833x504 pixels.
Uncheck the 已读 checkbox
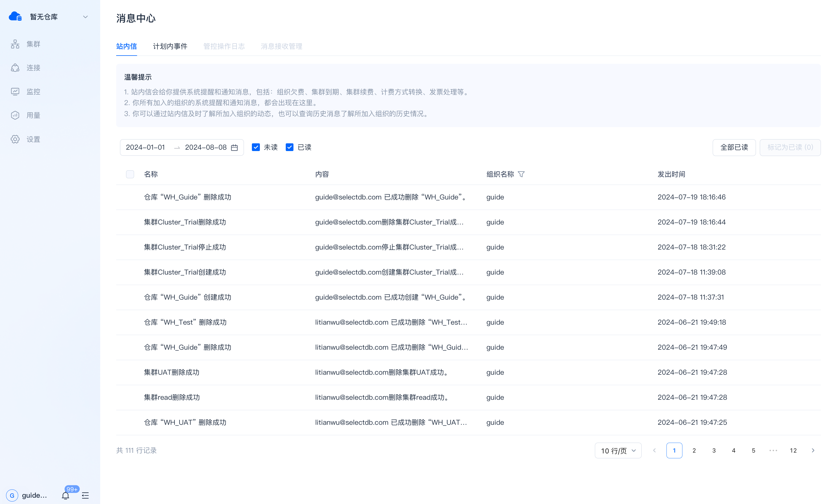click(289, 147)
